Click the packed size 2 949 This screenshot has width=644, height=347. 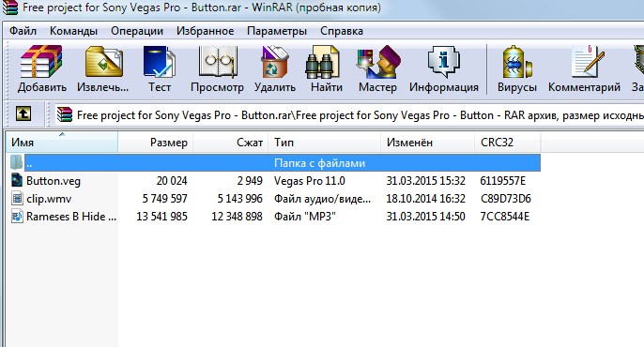click(250, 181)
